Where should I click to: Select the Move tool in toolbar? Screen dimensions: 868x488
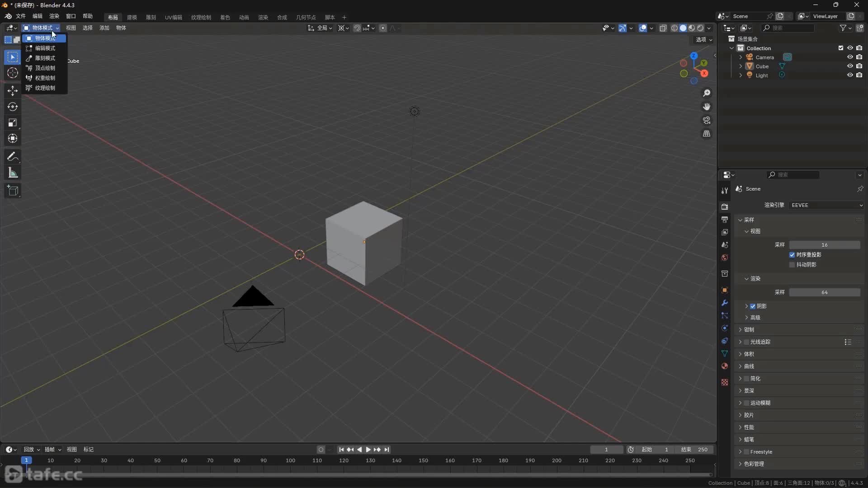click(12, 91)
